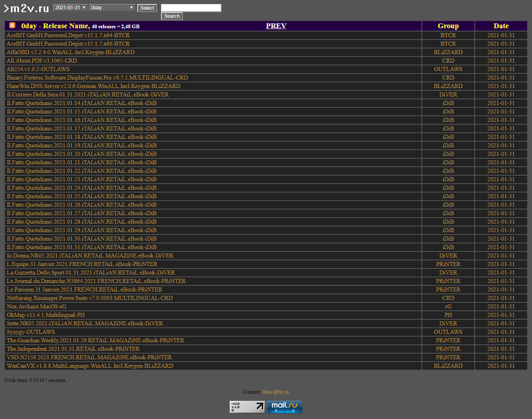Image resolution: width=532 pixels, height=419 pixels.
Task: Open the 0day section dropdown
Action: tap(112, 8)
